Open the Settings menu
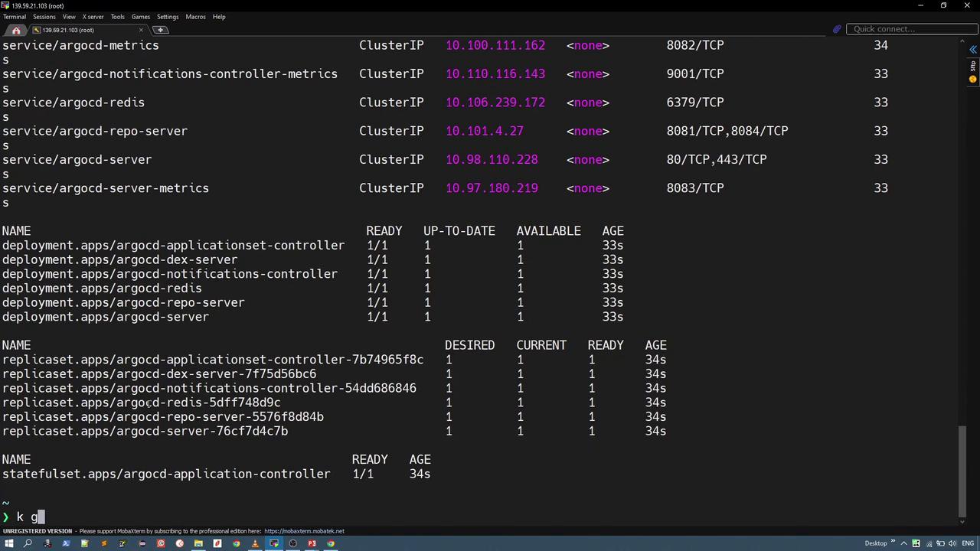This screenshot has width=980, height=551. coord(168,17)
